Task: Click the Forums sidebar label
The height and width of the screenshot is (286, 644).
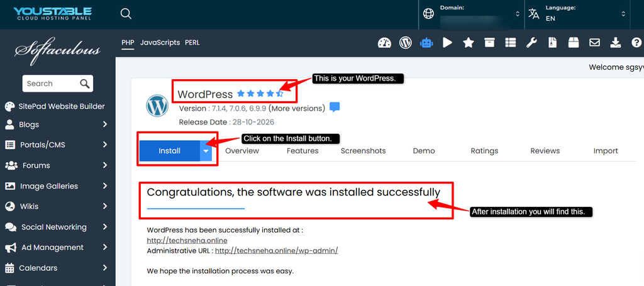Action: [x=36, y=165]
